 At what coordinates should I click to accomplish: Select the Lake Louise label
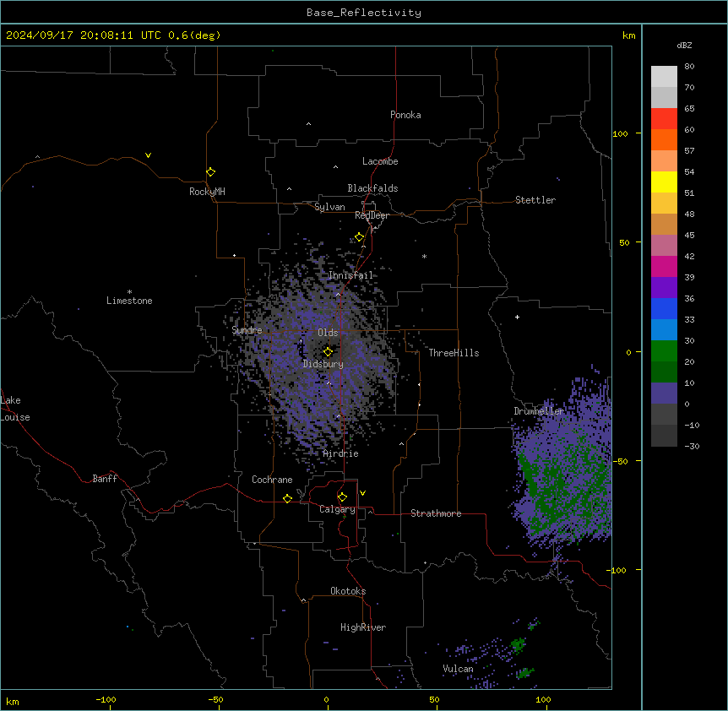click(15, 409)
